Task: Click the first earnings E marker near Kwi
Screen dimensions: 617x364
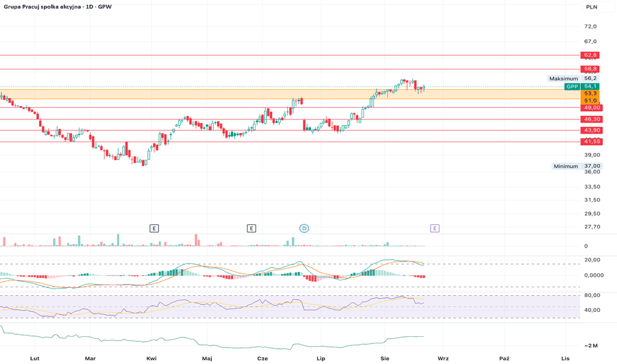Action: click(x=154, y=228)
